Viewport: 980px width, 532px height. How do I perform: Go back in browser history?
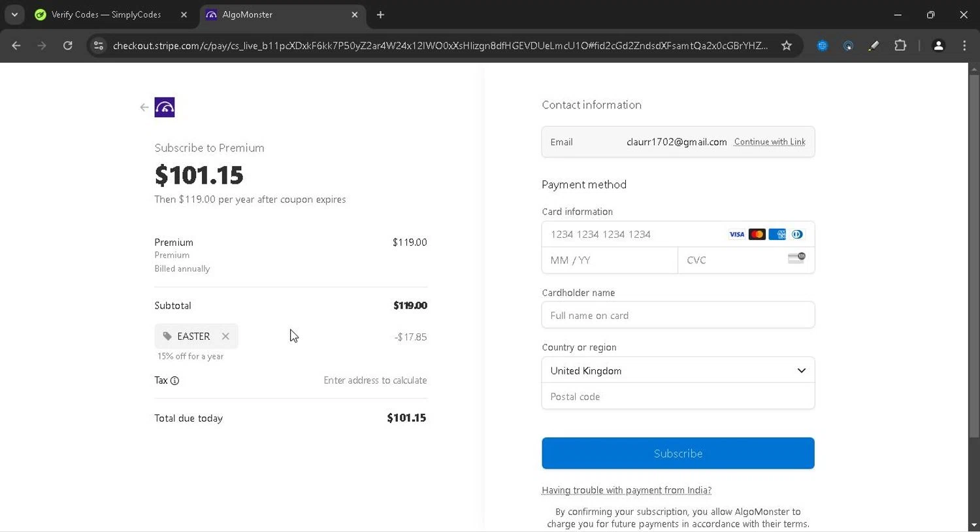[x=16, y=46]
